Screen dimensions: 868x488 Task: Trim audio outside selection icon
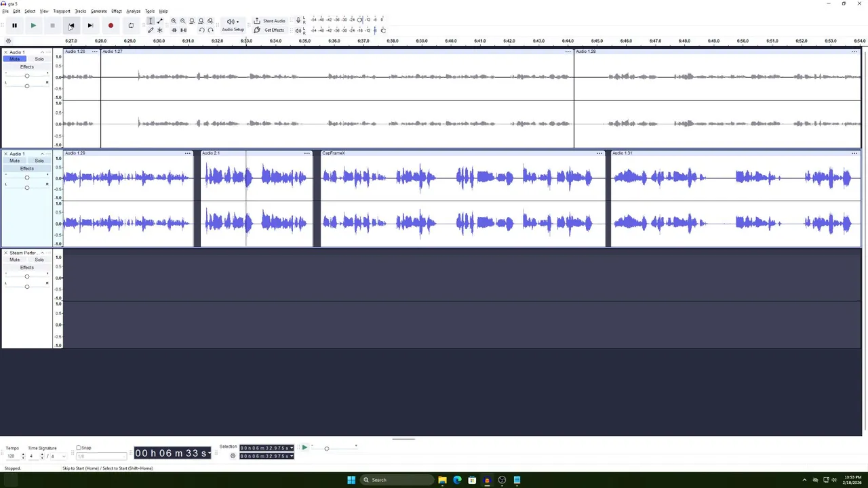point(174,30)
